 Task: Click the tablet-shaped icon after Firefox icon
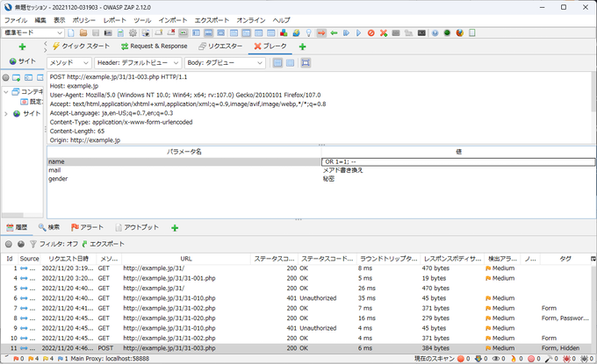pos(472,33)
